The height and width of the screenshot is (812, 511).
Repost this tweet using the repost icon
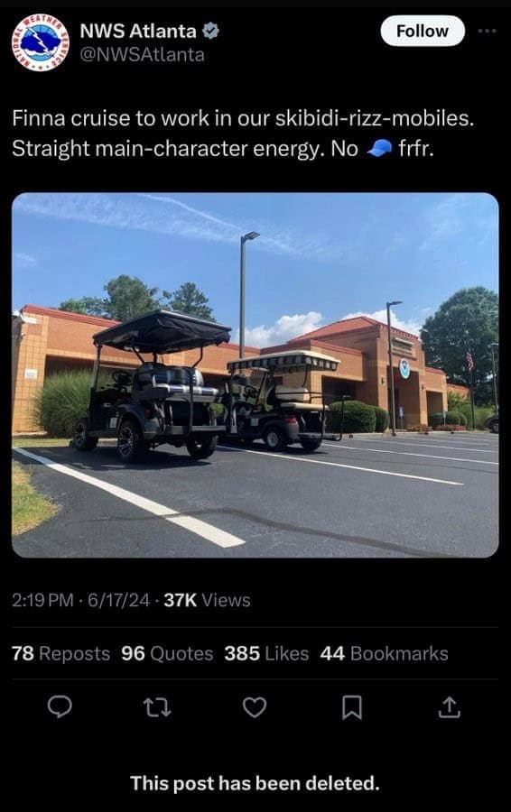click(x=157, y=707)
